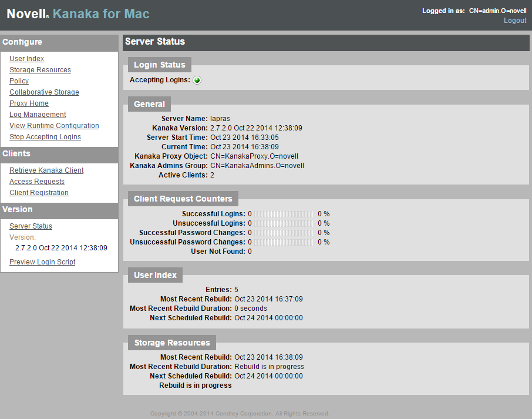Click the Configure sidebar section header
Image resolution: width=532 pixels, height=419 pixels.
click(x=59, y=42)
